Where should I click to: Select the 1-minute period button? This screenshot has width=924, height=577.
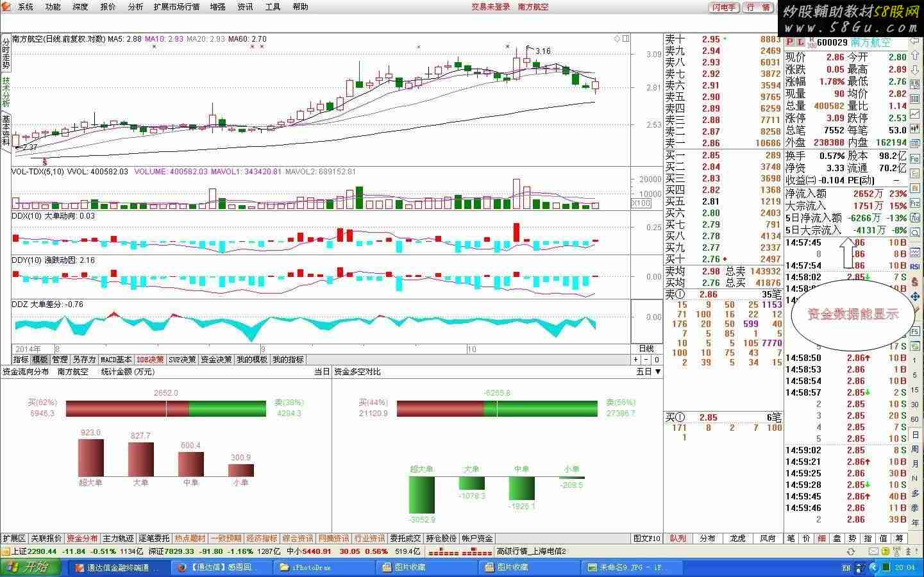tap(916, 360)
